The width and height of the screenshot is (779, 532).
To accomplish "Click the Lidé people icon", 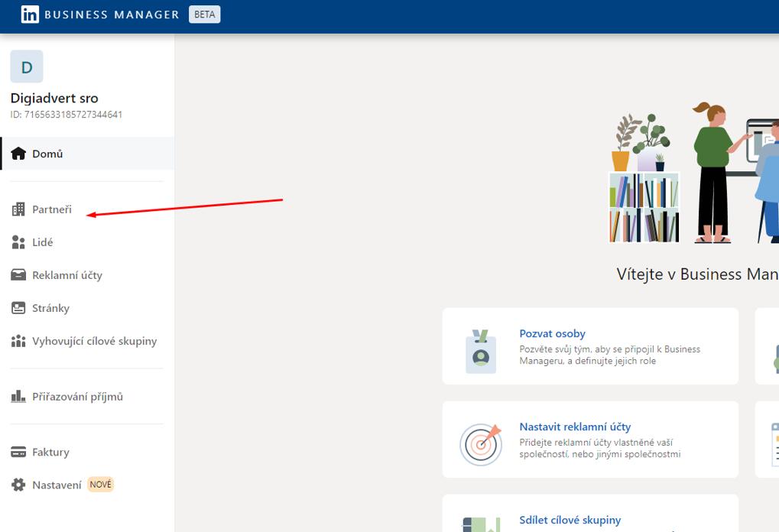I will 17,242.
